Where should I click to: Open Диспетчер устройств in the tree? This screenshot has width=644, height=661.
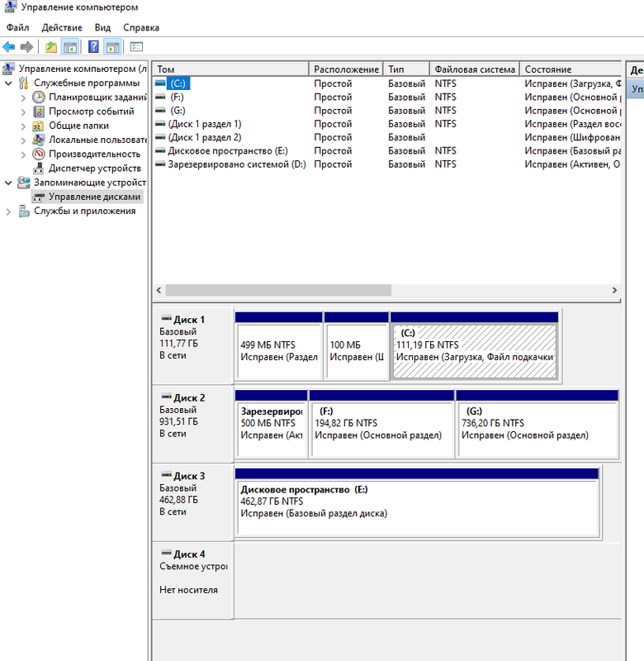[x=93, y=169]
